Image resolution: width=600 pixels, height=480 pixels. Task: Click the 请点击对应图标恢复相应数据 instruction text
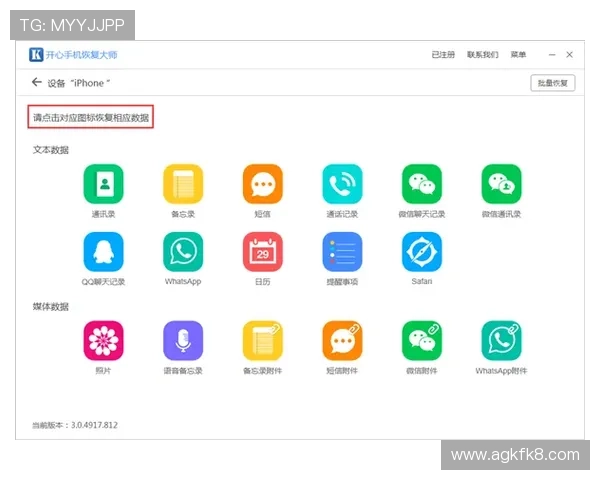[91, 117]
